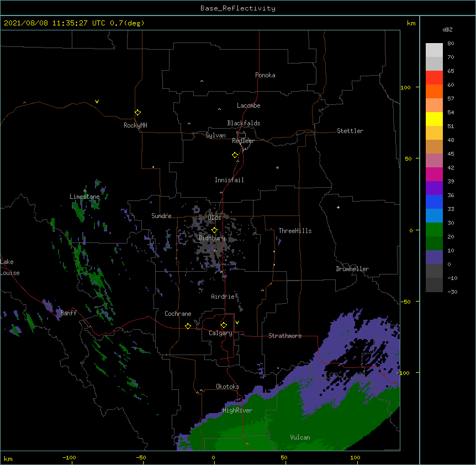Click the yellow diamond marker in Calgary

pyautogui.click(x=224, y=325)
